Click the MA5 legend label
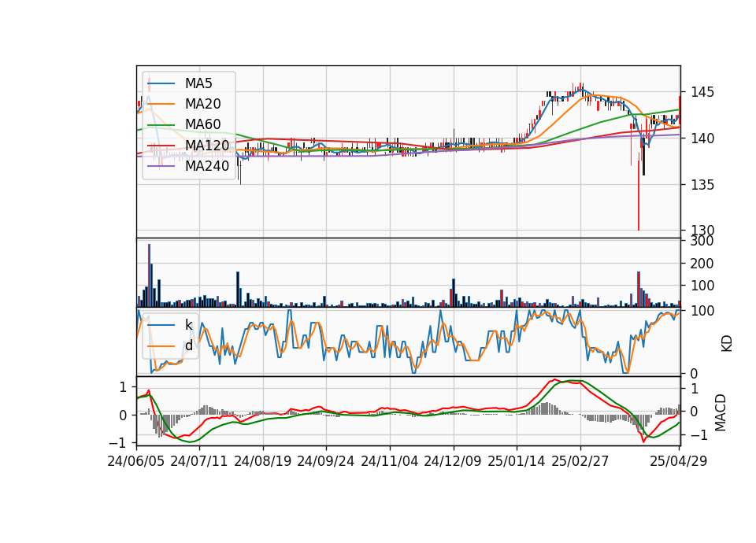This screenshot has height=543, width=756. point(198,83)
